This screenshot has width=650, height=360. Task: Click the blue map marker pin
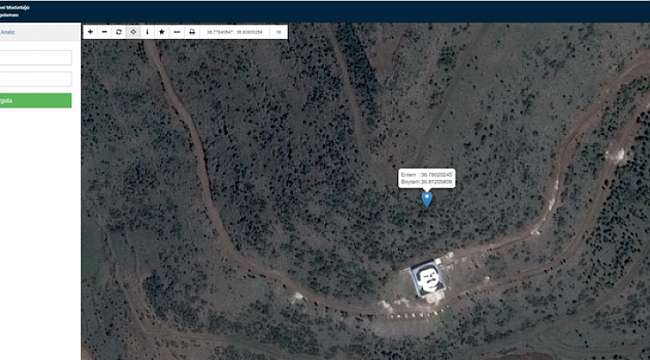point(427,199)
